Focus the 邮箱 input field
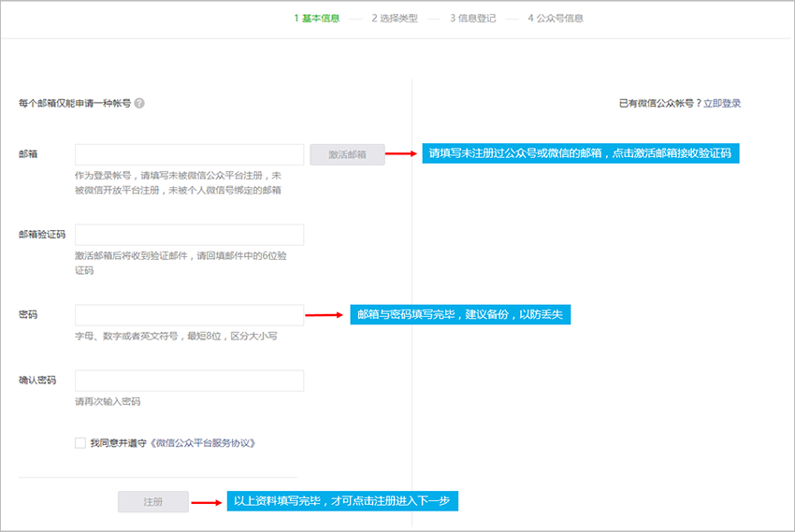This screenshot has height=532, width=795. [189, 154]
